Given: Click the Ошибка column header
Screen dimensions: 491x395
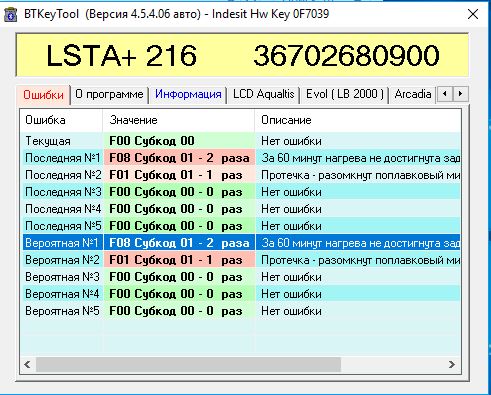Looking at the screenshot, I should [x=61, y=120].
